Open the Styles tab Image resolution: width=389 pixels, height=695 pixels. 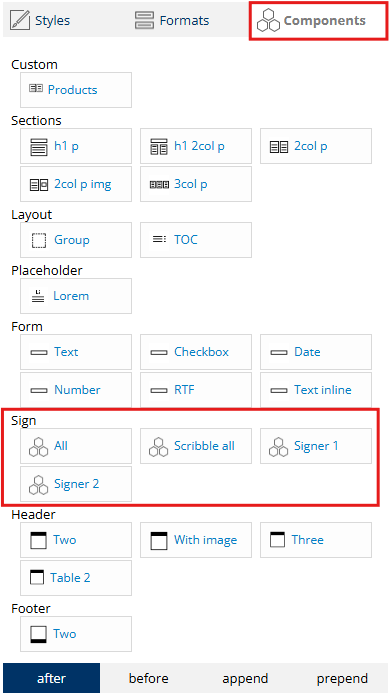click(40, 20)
